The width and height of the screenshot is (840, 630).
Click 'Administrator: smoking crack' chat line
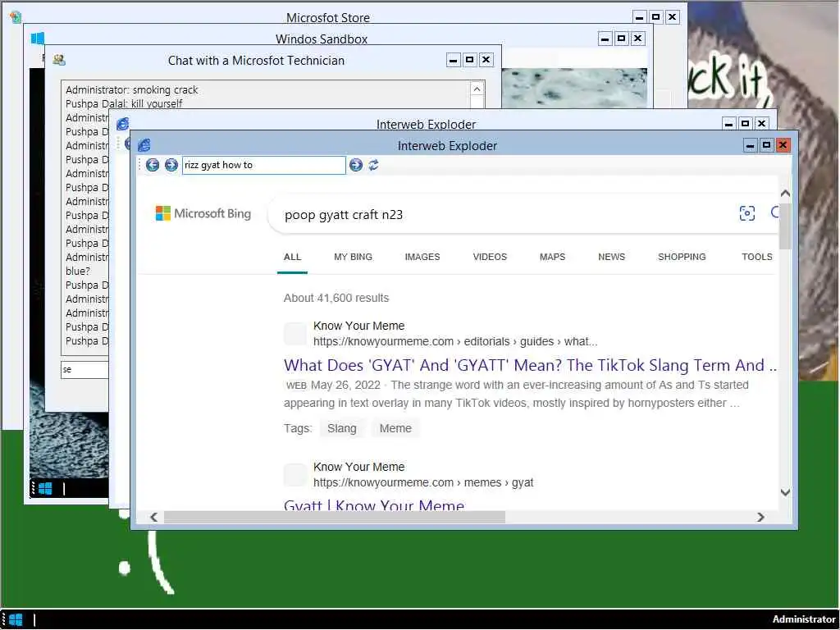point(132,90)
